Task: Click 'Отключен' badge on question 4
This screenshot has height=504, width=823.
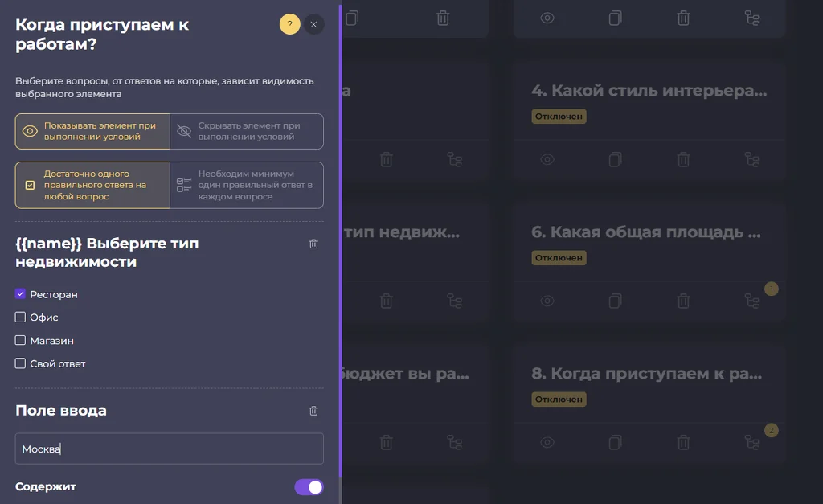Action: [x=559, y=117]
